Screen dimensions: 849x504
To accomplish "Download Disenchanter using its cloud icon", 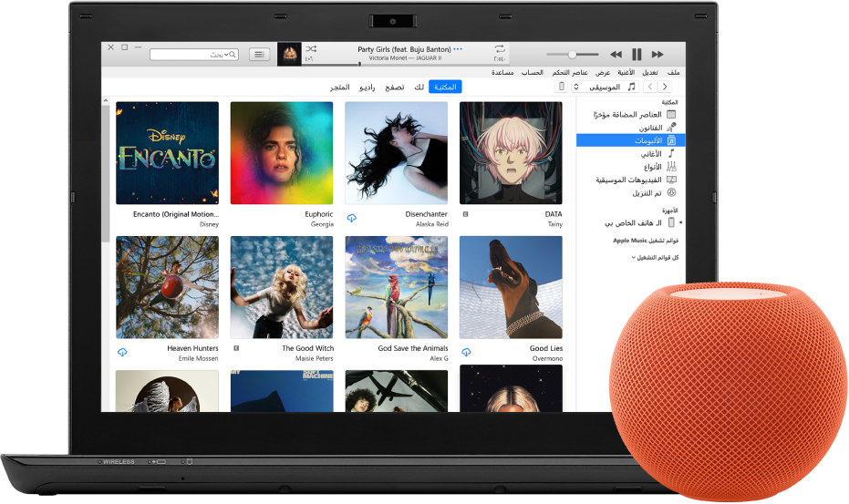I will (352, 218).
